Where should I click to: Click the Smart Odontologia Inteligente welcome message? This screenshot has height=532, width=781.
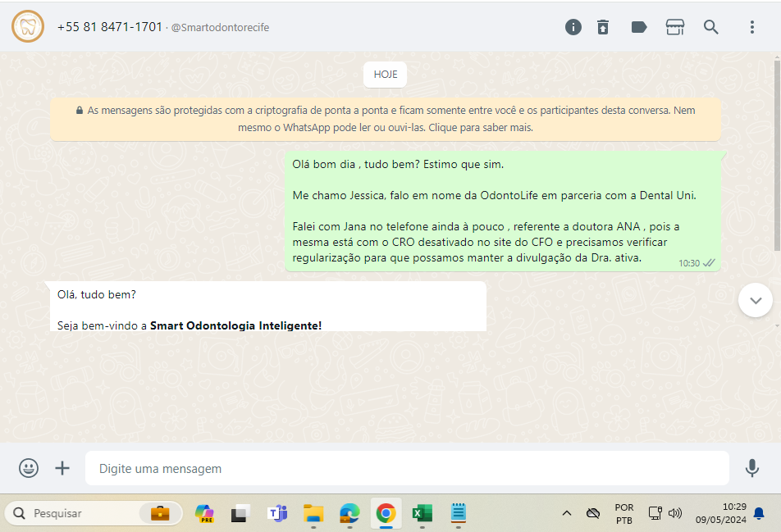point(268,306)
